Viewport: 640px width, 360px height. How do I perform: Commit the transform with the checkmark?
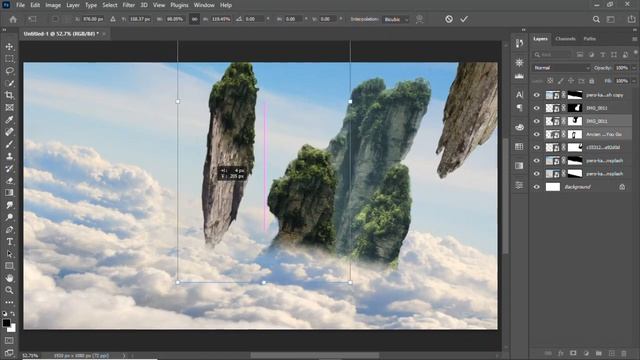(x=464, y=19)
